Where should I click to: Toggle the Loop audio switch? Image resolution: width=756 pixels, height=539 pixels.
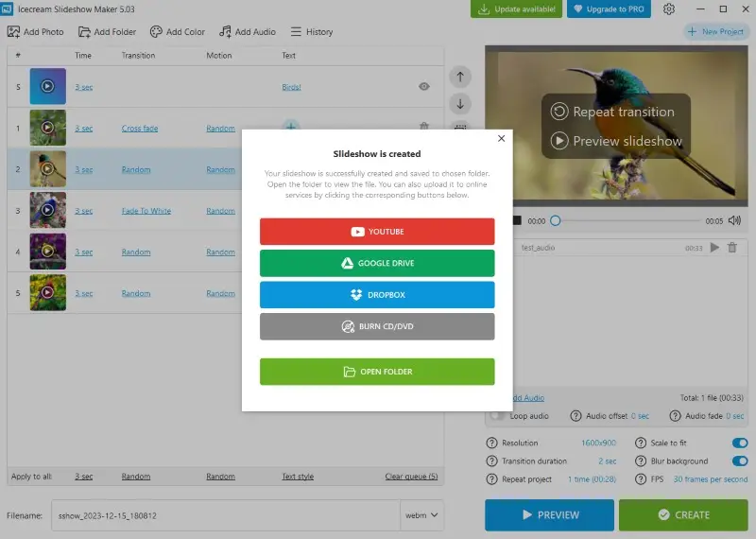(498, 416)
